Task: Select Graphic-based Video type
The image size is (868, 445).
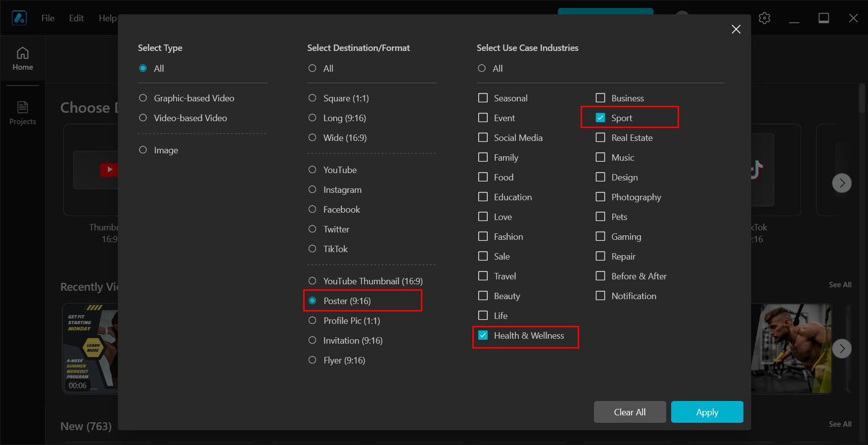Action: click(143, 98)
